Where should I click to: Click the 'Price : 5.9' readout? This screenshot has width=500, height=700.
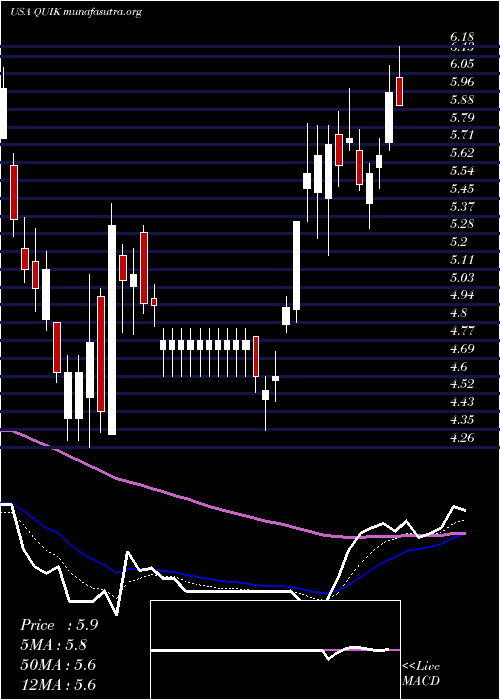point(59,625)
